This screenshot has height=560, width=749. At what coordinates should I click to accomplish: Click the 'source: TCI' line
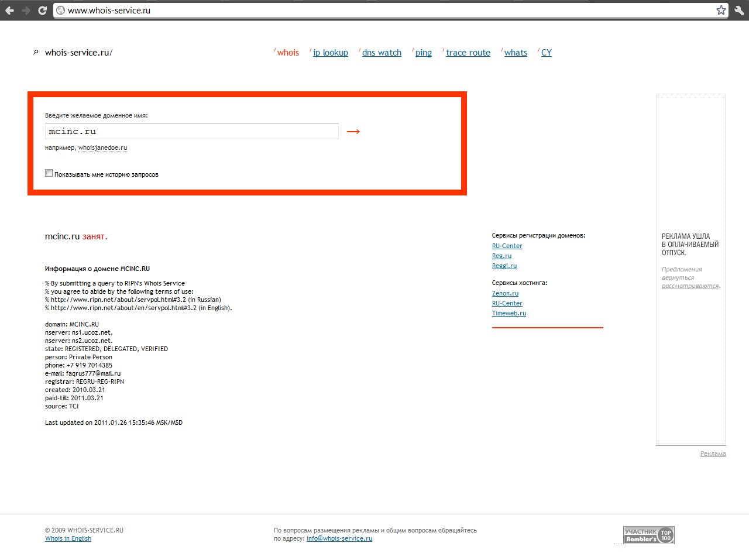(x=61, y=406)
